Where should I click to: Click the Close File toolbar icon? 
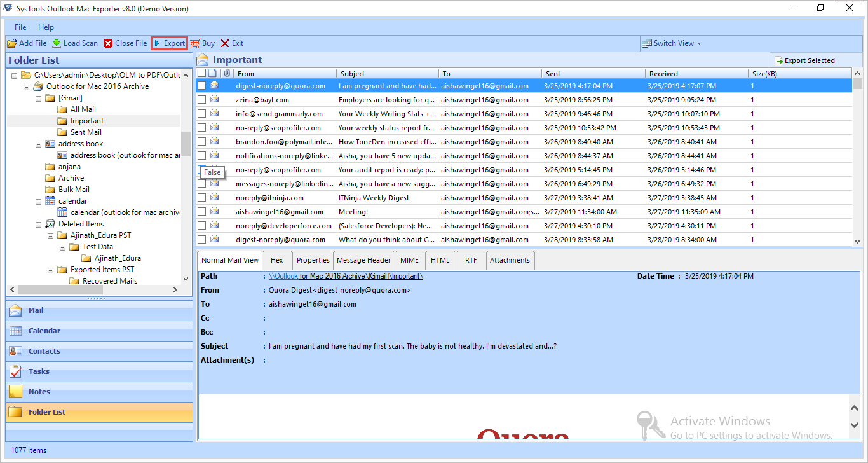click(x=108, y=43)
